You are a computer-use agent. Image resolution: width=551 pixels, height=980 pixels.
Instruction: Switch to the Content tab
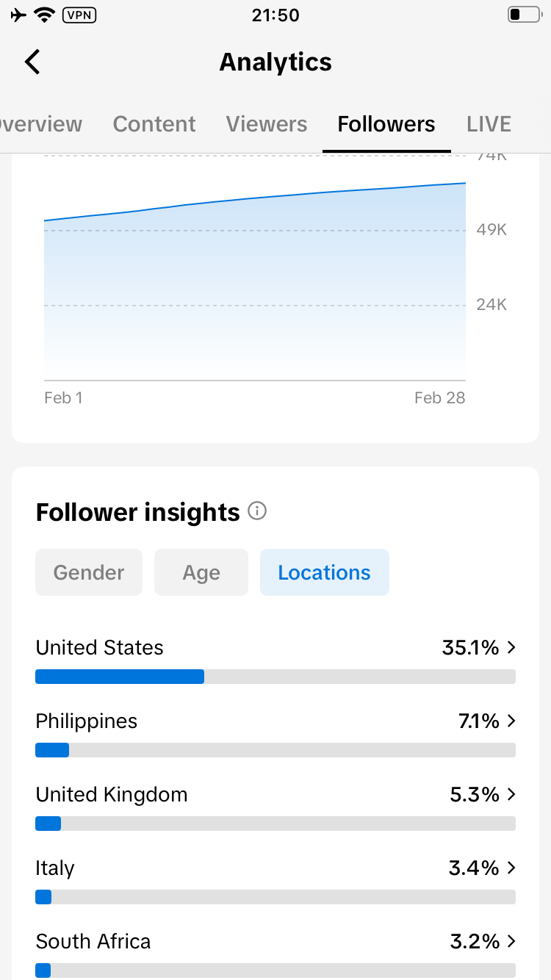(x=154, y=124)
